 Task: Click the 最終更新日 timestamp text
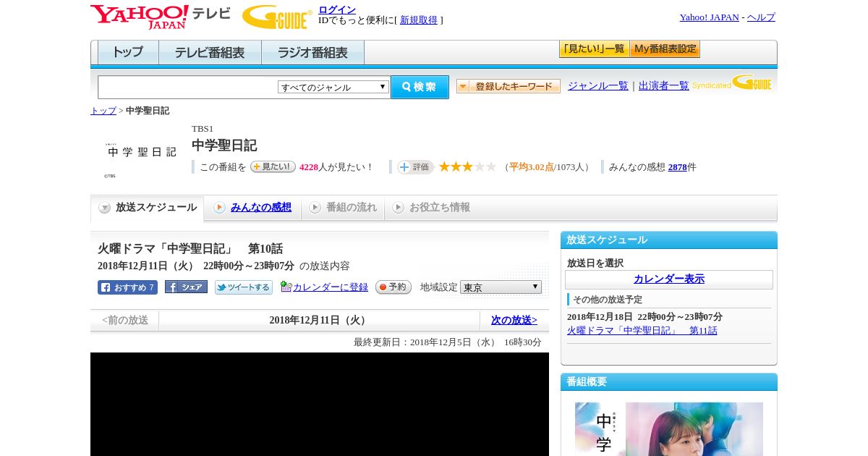(x=448, y=342)
